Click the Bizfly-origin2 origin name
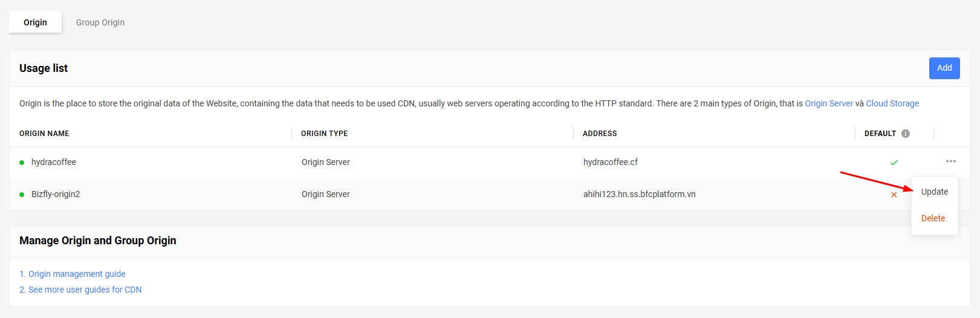The width and height of the screenshot is (980, 318). coord(56,194)
